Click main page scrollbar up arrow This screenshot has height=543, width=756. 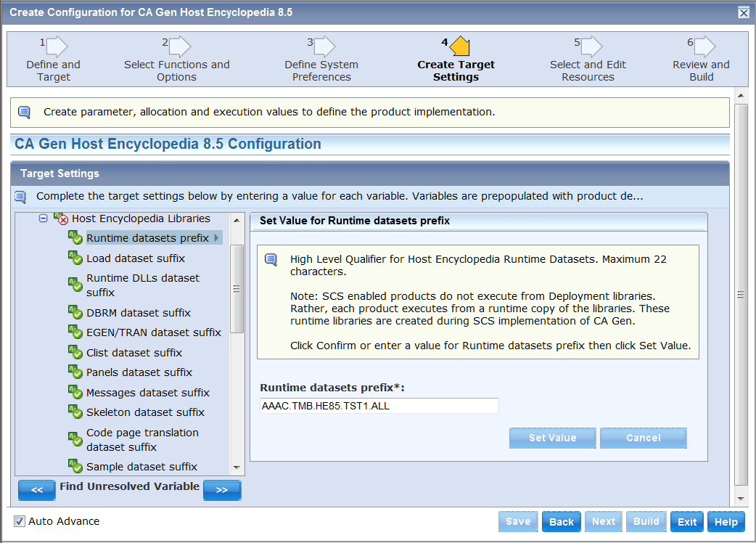pos(741,96)
